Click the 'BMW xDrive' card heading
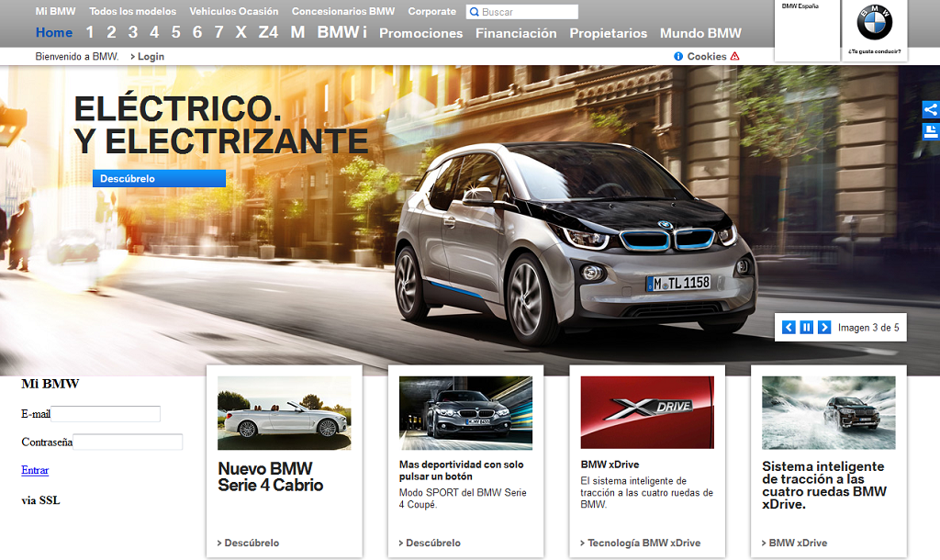The width and height of the screenshot is (940, 560). click(610, 465)
